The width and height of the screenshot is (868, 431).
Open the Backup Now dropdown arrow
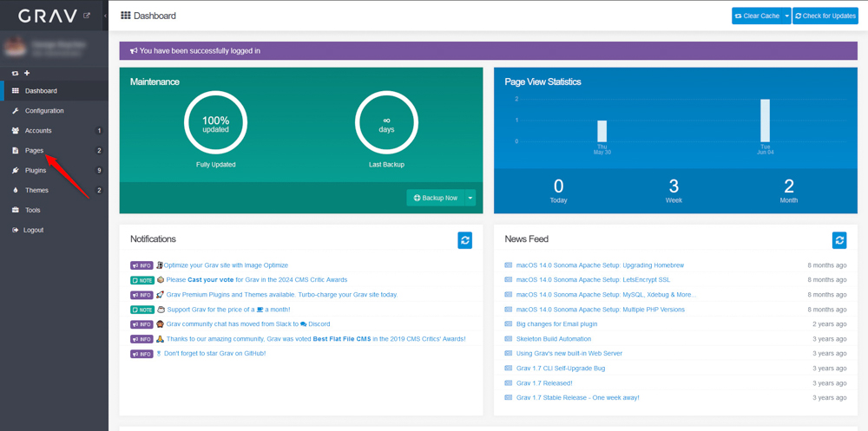coord(470,198)
